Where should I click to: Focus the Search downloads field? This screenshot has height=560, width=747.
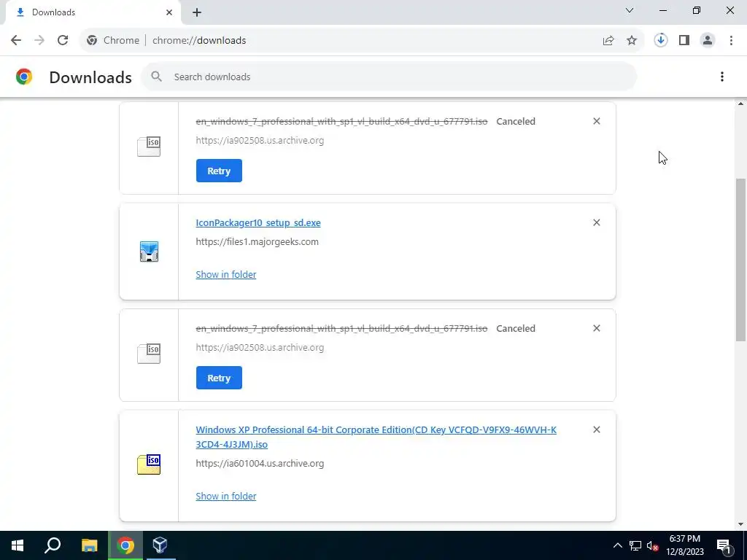tap(389, 77)
